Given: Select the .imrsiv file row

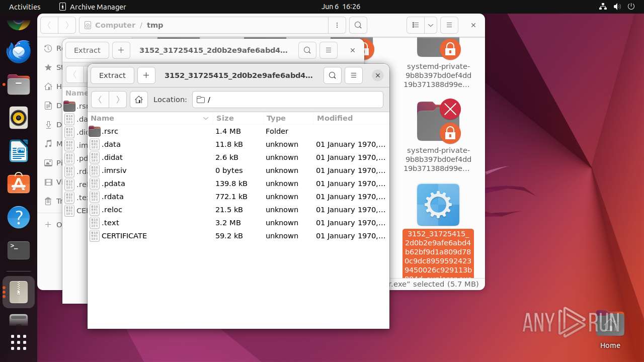Looking at the screenshot, I should (238, 170).
